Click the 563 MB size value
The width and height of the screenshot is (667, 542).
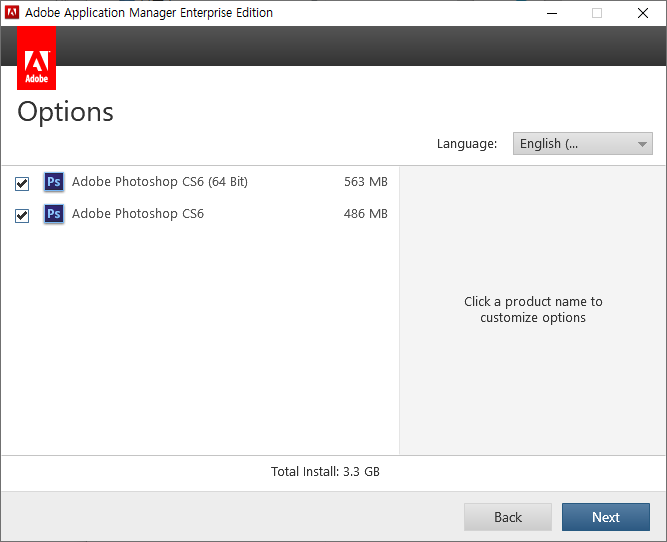[366, 182]
